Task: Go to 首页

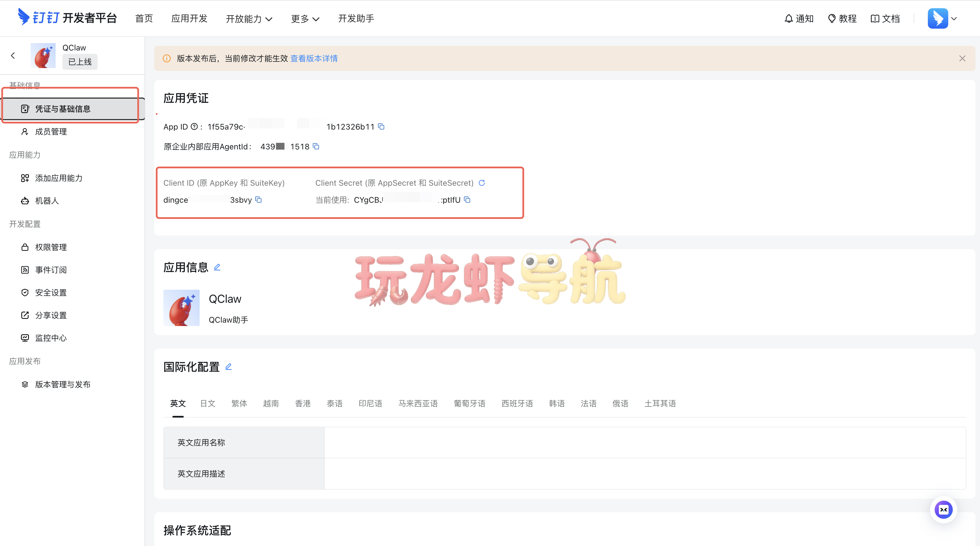Action: (144, 19)
